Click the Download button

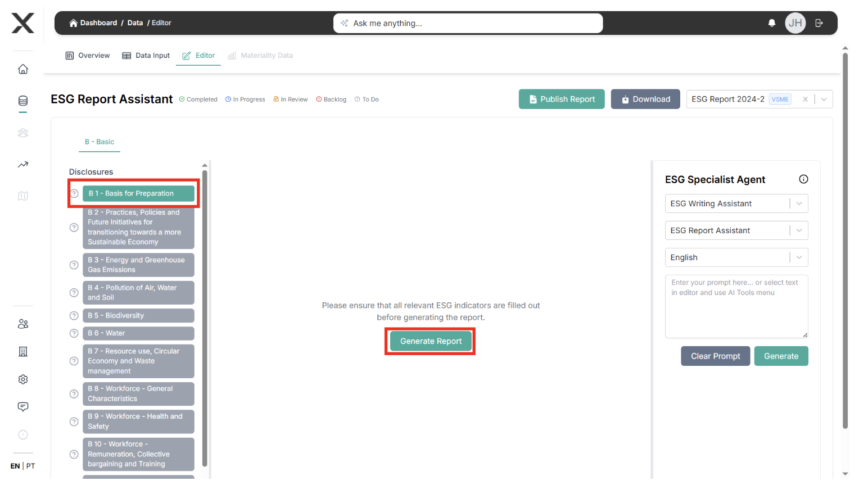pos(645,99)
